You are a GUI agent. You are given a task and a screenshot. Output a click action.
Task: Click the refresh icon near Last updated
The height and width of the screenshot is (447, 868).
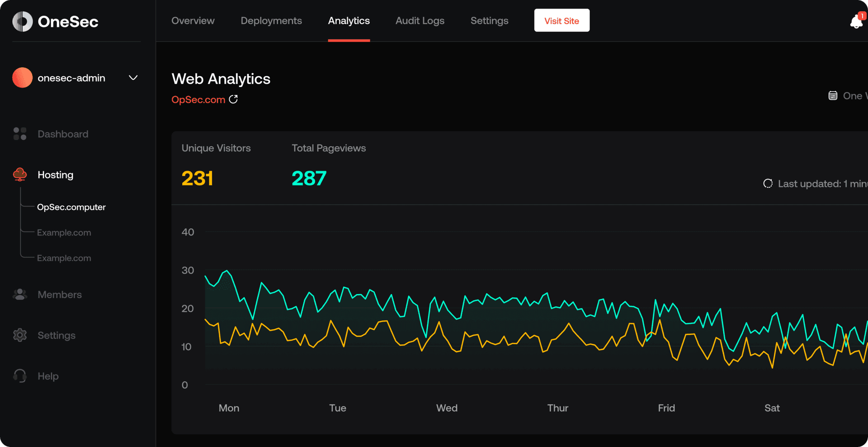(768, 184)
